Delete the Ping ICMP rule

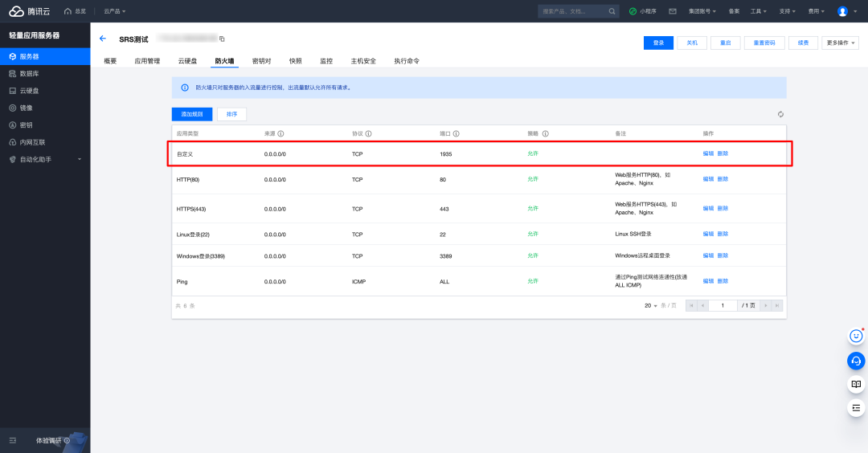(723, 280)
